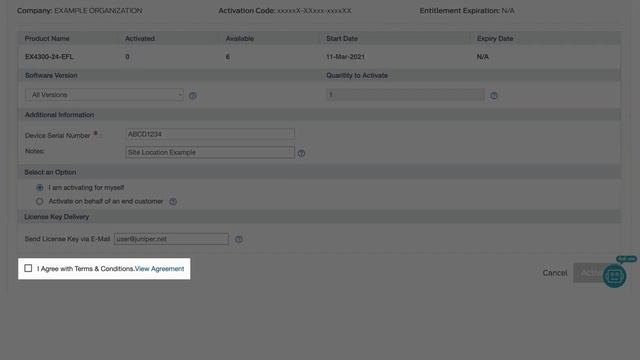This screenshot has height=360, width=640.
Task: Click help icon beside Quantity to Activate field
Action: click(x=494, y=96)
